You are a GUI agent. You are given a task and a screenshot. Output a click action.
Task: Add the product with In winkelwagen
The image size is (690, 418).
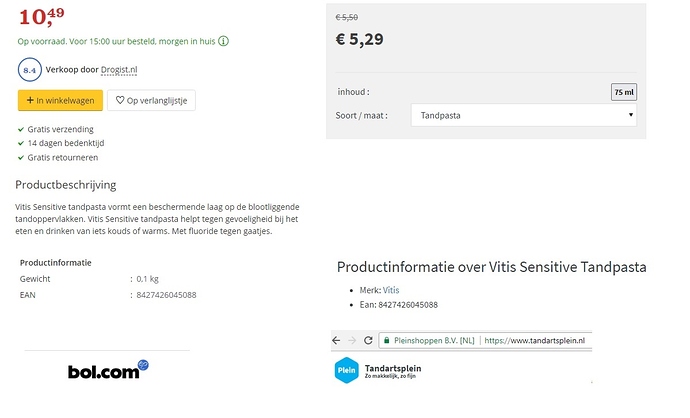coord(60,100)
